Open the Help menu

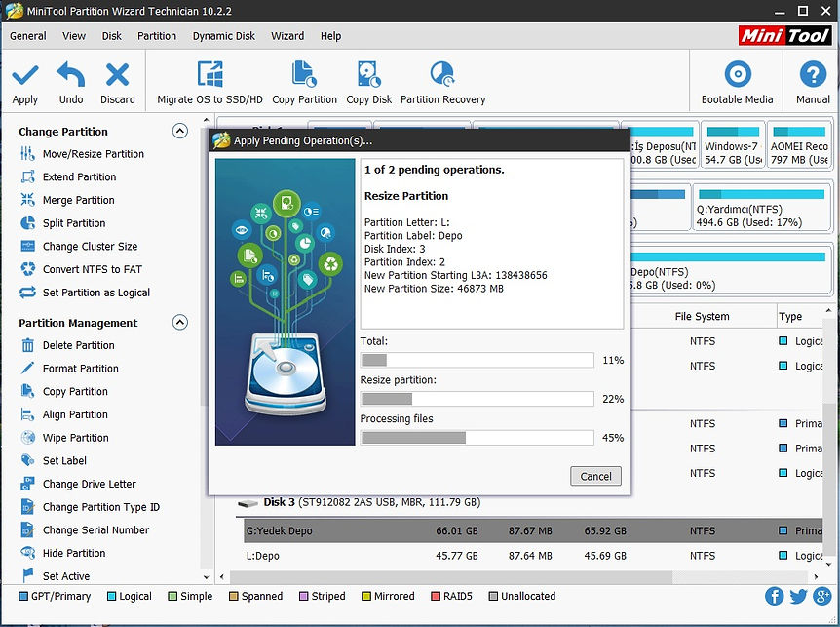tap(330, 36)
